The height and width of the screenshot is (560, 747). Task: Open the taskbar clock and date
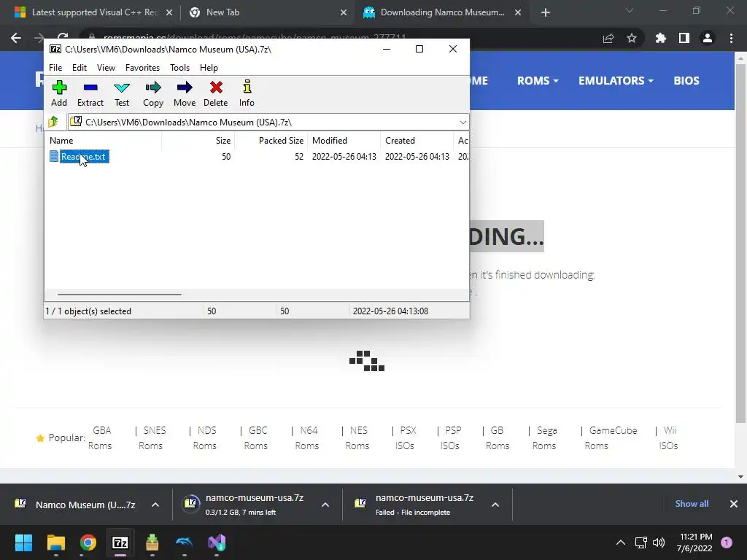(694, 542)
